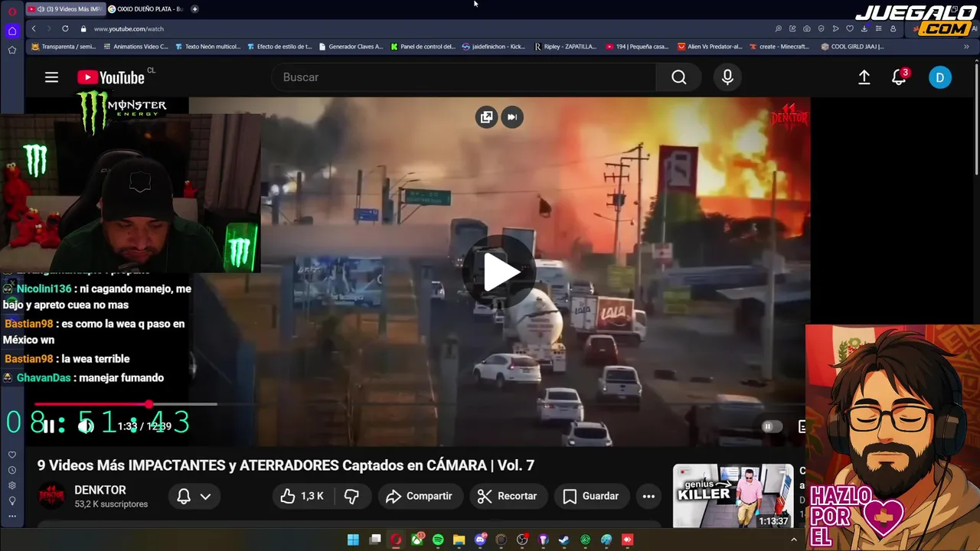This screenshot has width=980, height=551.
Task: Click the DENKTOR channel avatar
Action: click(51, 496)
